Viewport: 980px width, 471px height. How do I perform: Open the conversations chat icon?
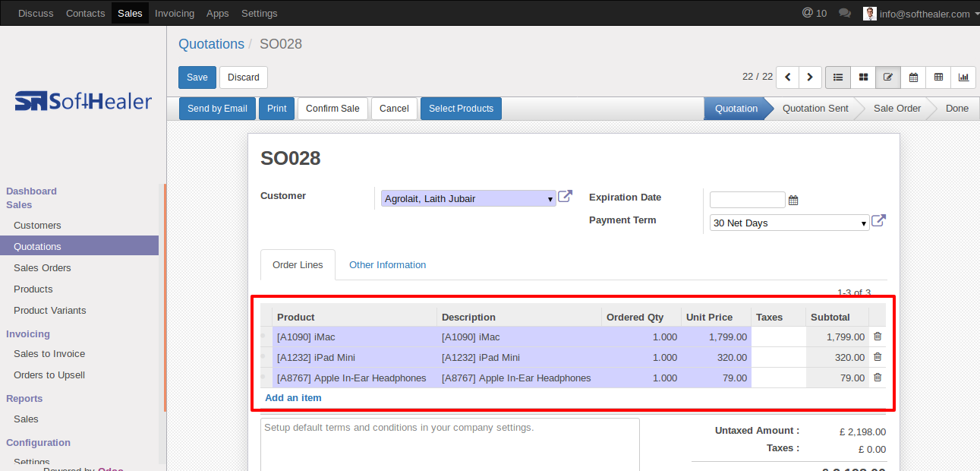click(x=845, y=14)
